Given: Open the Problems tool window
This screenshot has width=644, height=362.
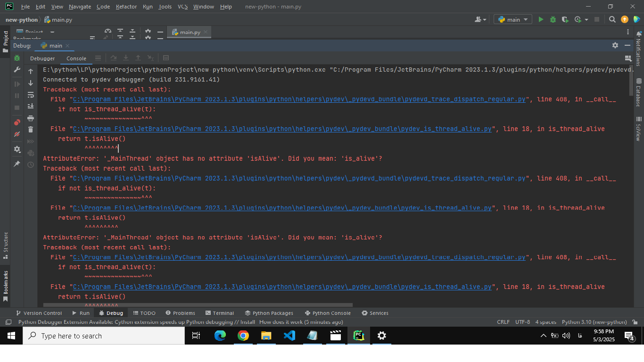Looking at the screenshot, I should [x=180, y=313].
